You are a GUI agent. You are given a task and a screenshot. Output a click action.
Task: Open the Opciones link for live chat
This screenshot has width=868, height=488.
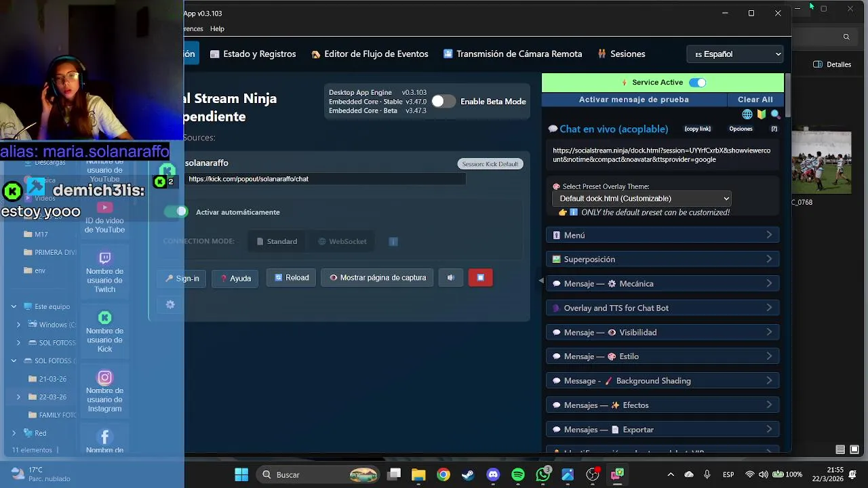pyautogui.click(x=741, y=129)
